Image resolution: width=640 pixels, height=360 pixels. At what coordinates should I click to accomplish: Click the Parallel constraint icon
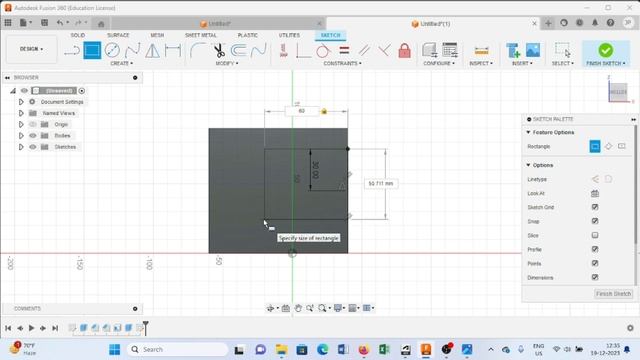(x=364, y=51)
